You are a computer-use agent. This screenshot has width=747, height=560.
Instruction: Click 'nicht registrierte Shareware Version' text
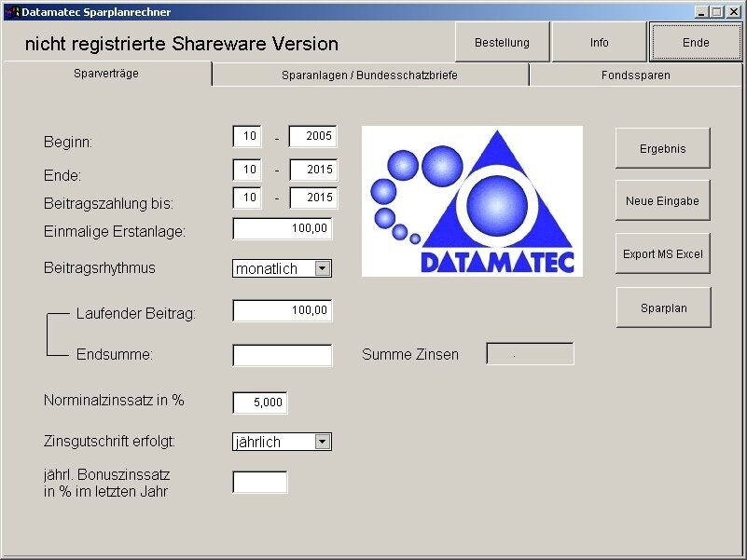point(182,44)
